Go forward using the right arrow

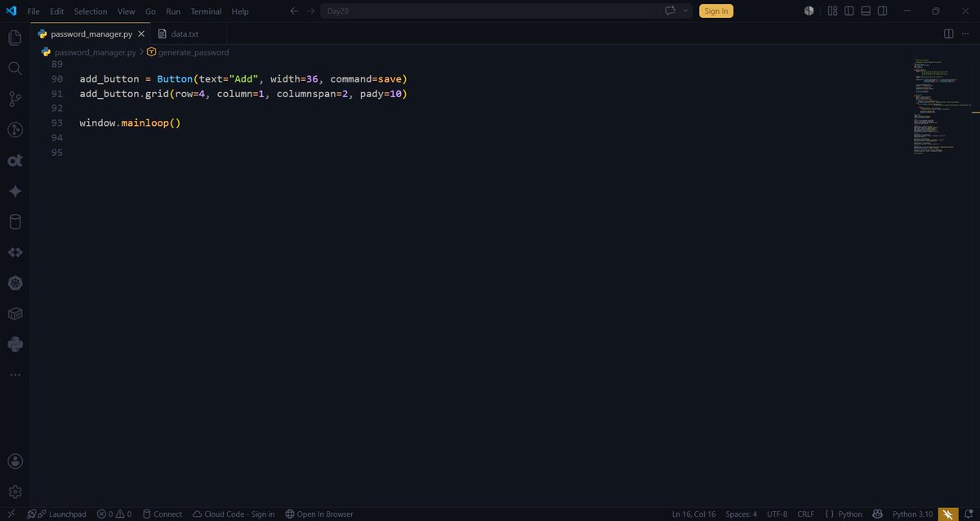pos(310,11)
